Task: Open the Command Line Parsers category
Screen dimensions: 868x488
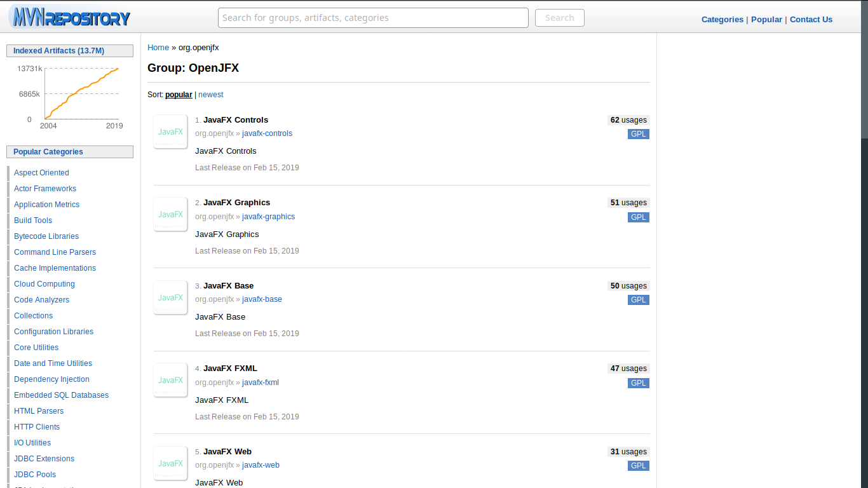Action: click(x=55, y=252)
